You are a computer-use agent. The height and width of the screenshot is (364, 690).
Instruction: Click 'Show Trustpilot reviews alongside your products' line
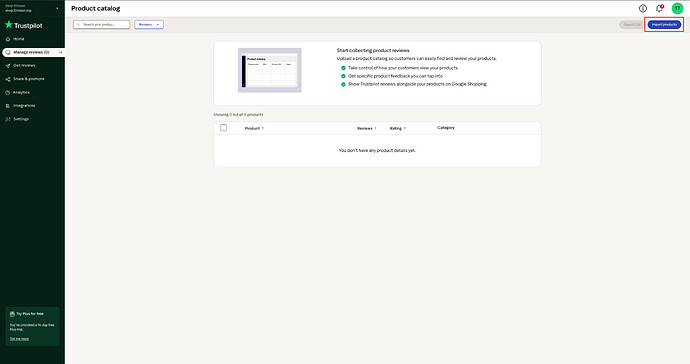pyautogui.click(x=417, y=84)
